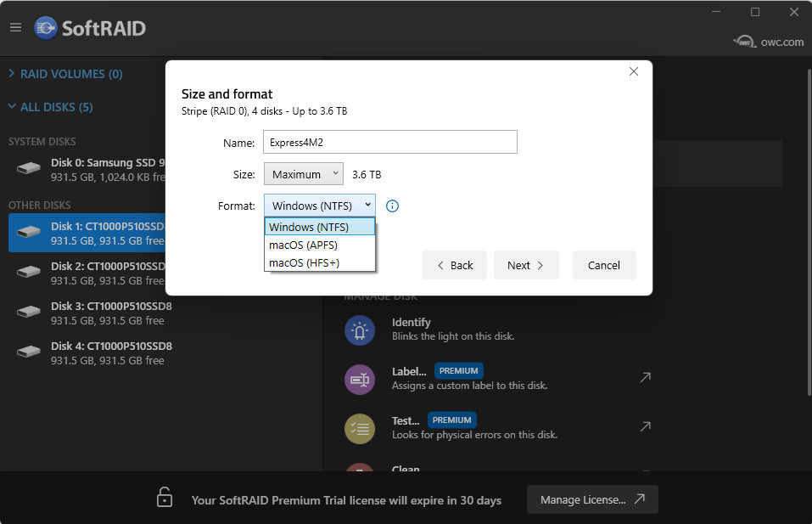The image size is (812, 524).
Task: Click the PREMIUM badge beside Test
Action: point(451,420)
